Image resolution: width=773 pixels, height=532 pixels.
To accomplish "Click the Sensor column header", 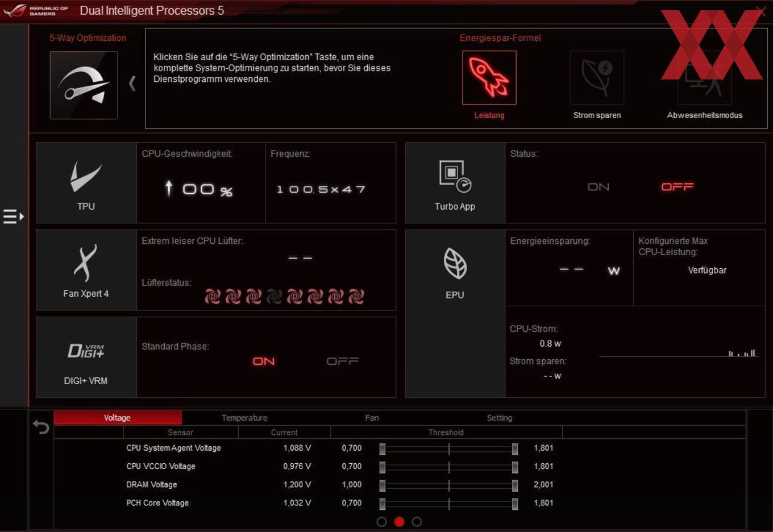I will [x=181, y=433].
